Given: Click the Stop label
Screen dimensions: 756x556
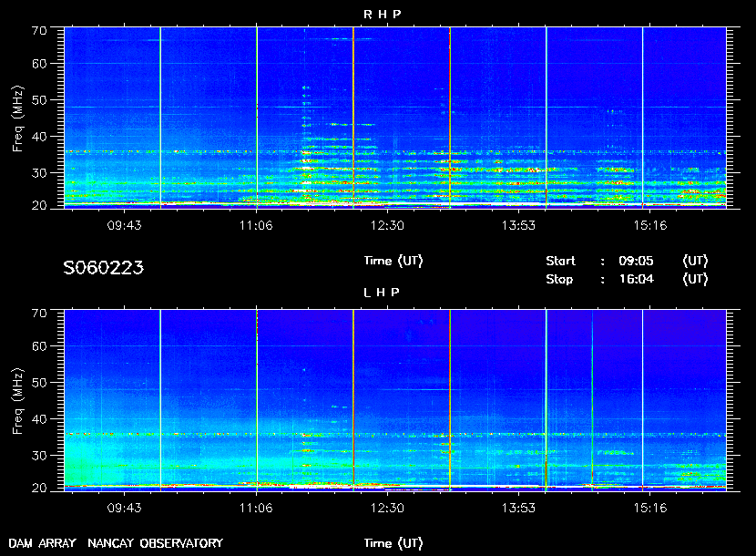Looking at the screenshot, I should [559, 280].
